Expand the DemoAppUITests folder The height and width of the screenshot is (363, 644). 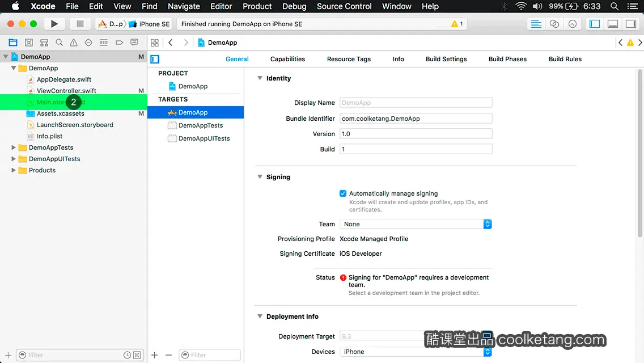coord(14,159)
